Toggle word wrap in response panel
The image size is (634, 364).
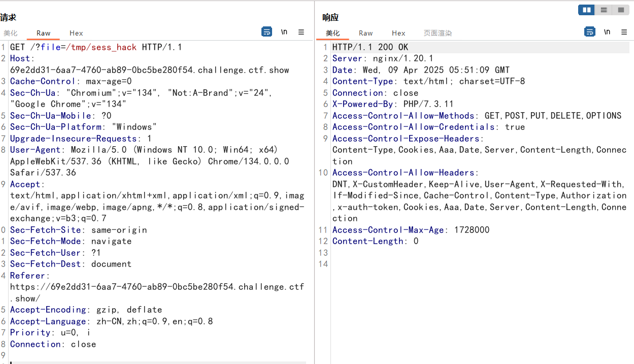click(x=589, y=32)
